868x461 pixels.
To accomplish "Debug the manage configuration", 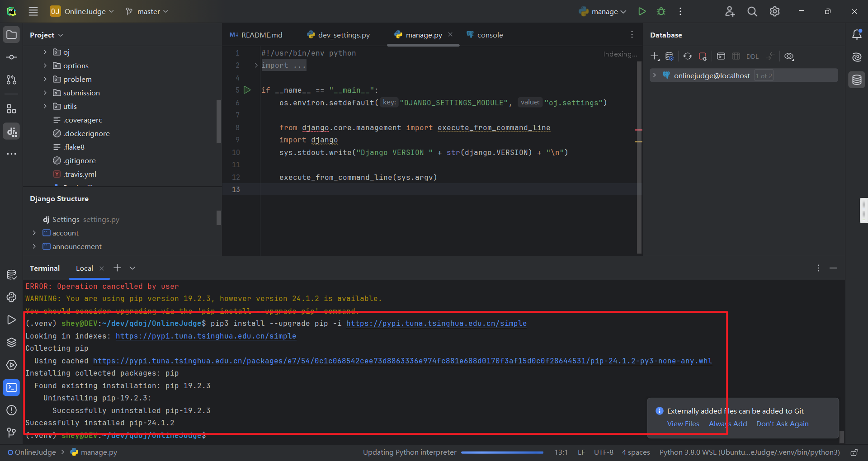I will pyautogui.click(x=661, y=11).
